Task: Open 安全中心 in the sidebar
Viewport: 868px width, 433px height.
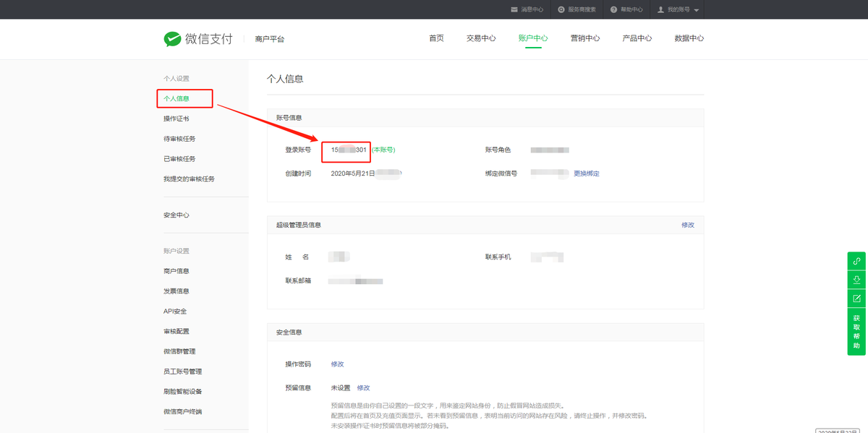Action: click(176, 215)
